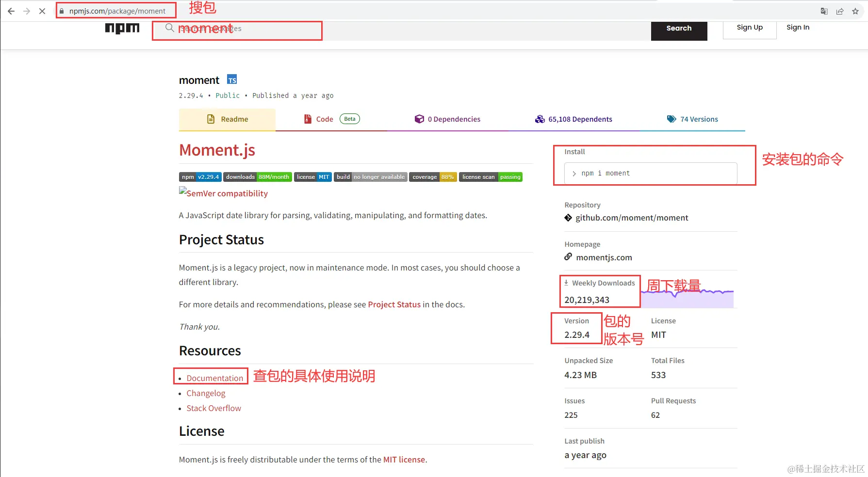The image size is (868, 477).
Task: Stop page loading with X button
Action: click(42, 11)
